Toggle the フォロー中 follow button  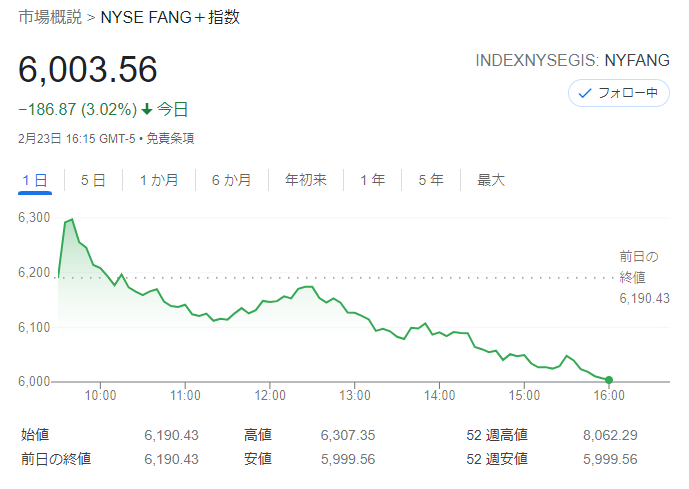click(619, 93)
